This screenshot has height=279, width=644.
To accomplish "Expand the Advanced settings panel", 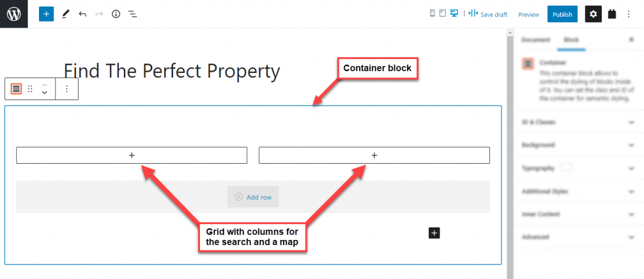I will click(x=579, y=237).
